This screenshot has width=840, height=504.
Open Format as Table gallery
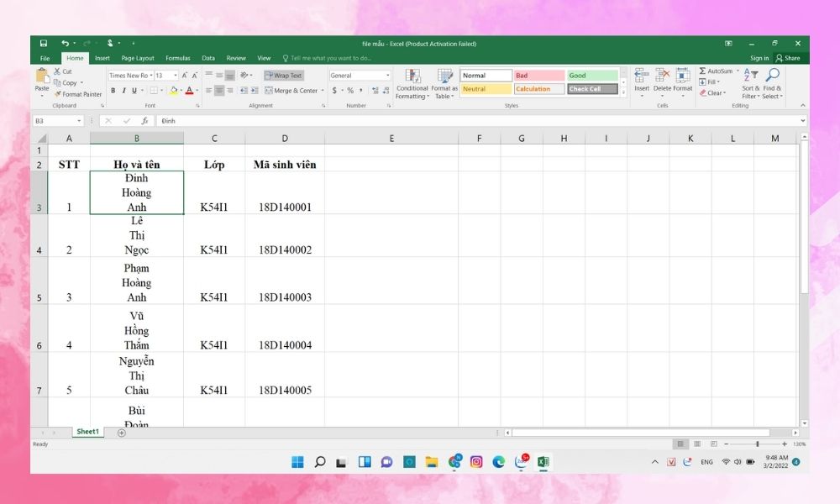pyautogui.click(x=444, y=84)
